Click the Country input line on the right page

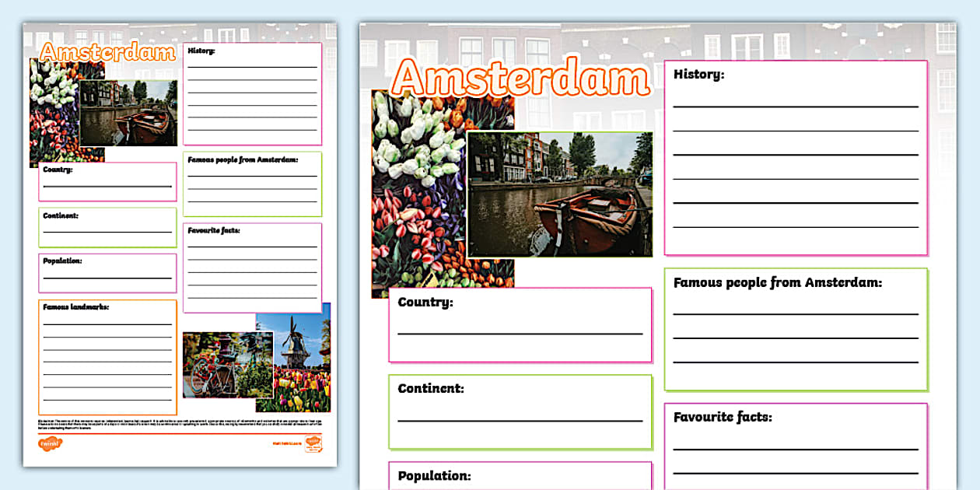[520, 334]
